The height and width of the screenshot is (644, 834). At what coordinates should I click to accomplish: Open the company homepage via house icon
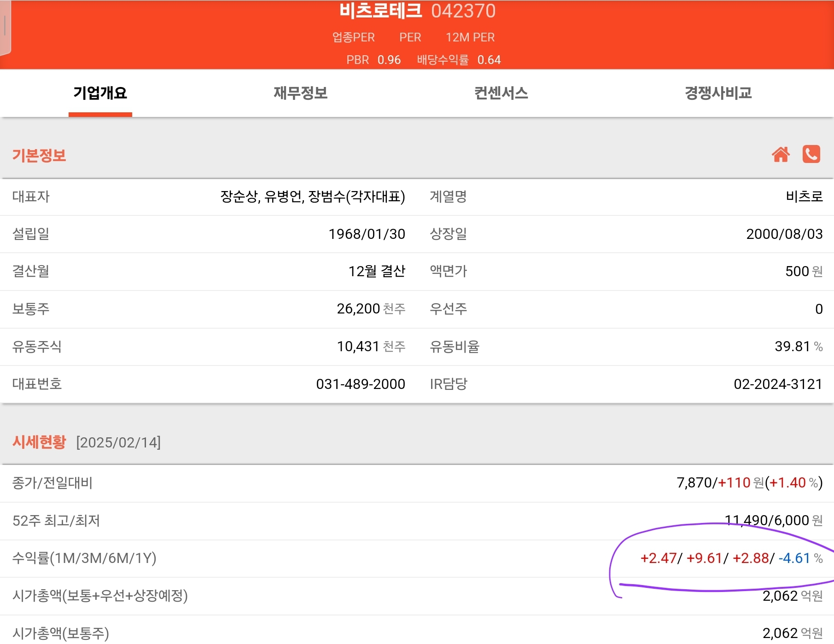pos(781,154)
